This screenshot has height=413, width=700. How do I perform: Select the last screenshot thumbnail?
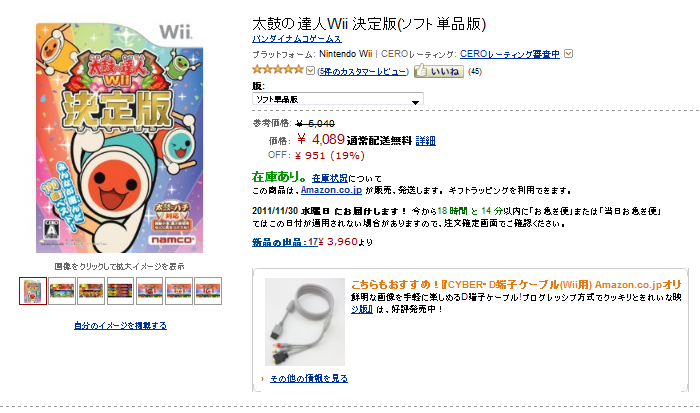[x=208, y=291]
